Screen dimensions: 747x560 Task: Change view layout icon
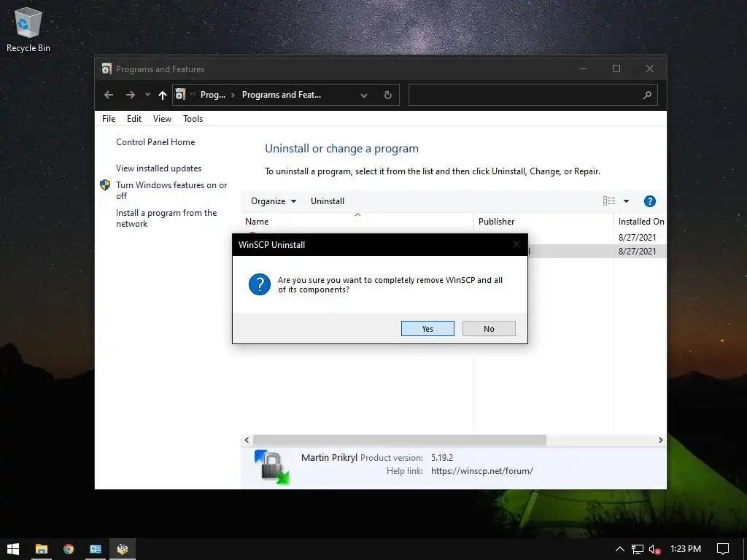tap(609, 201)
